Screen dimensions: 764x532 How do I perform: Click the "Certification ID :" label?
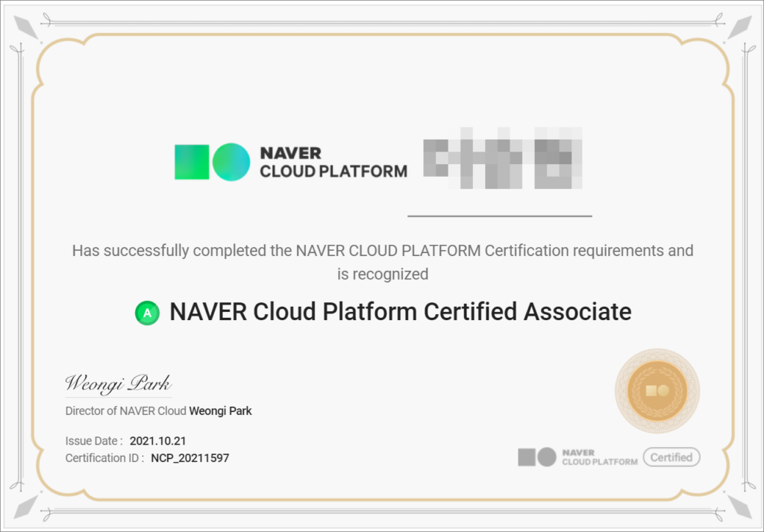pyautogui.click(x=104, y=458)
